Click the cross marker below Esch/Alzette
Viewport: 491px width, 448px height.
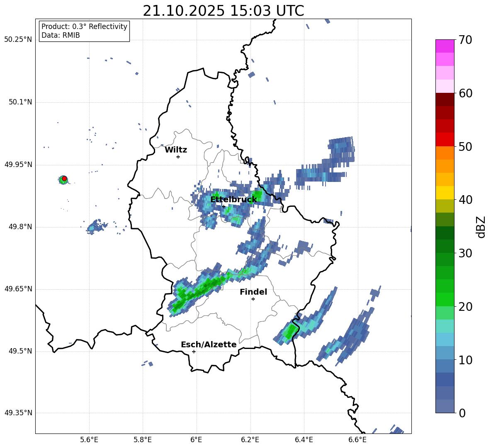[194, 351]
